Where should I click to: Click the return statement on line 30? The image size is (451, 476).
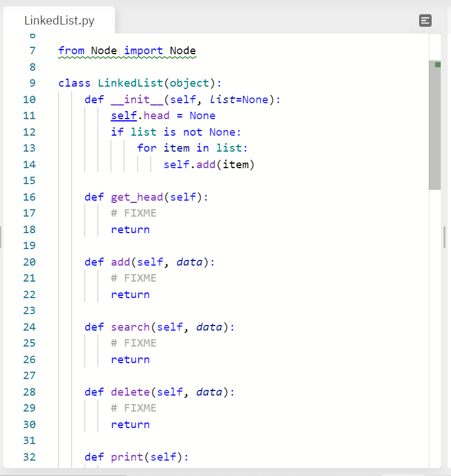[x=130, y=424]
